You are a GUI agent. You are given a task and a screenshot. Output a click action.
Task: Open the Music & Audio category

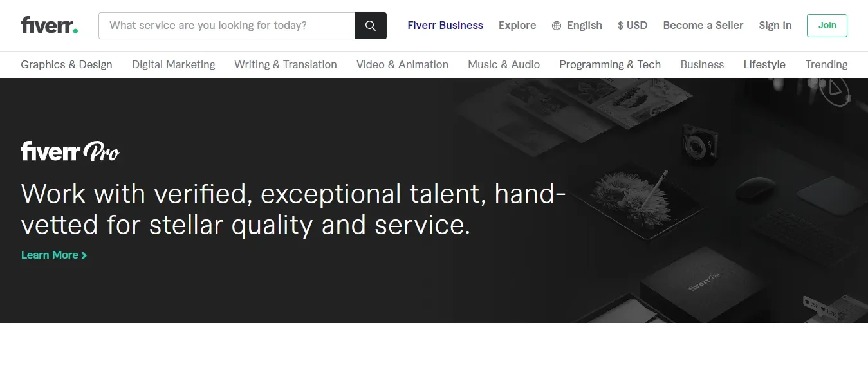(x=504, y=64)
